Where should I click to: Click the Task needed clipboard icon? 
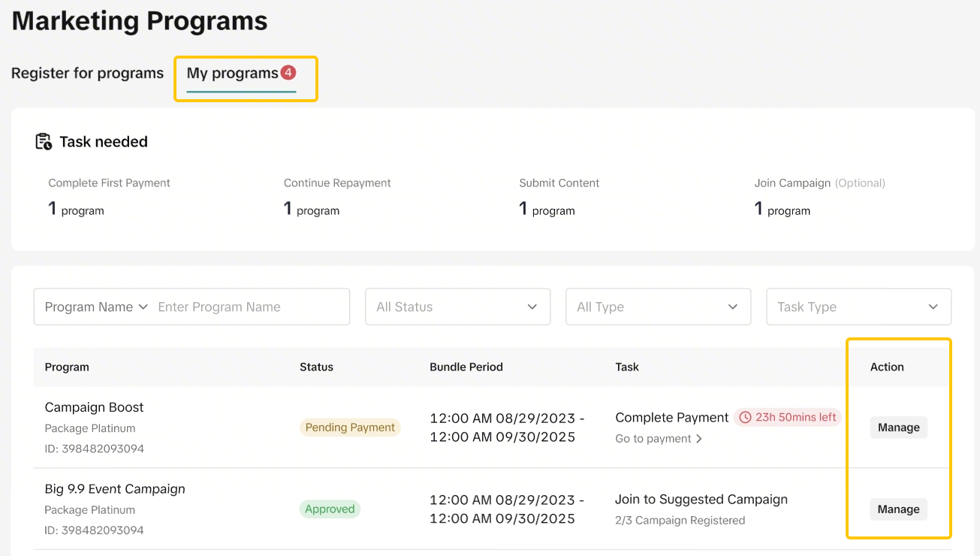pyautogui.click(x=44, y=141)
